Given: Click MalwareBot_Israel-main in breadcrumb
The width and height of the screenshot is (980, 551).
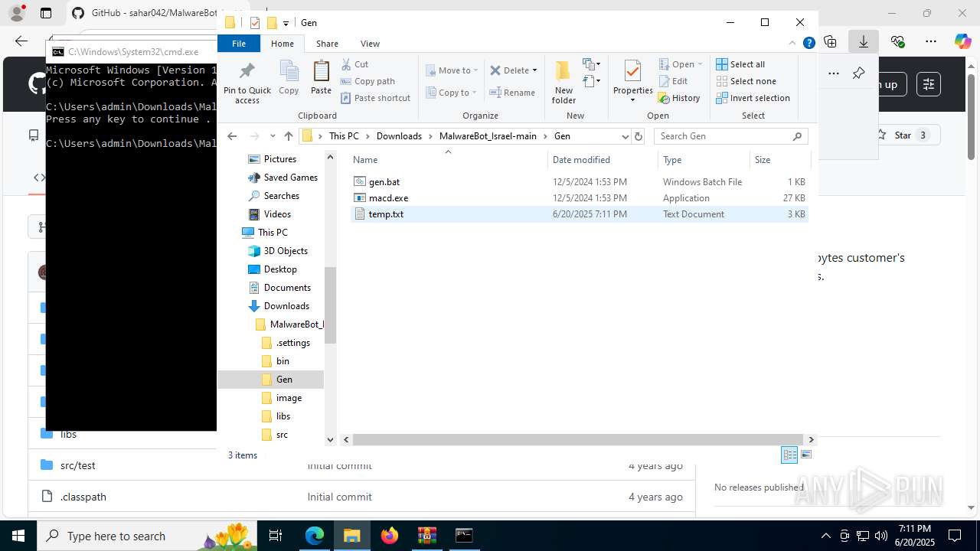Looking at the screenshot, I should pos(488,136).
